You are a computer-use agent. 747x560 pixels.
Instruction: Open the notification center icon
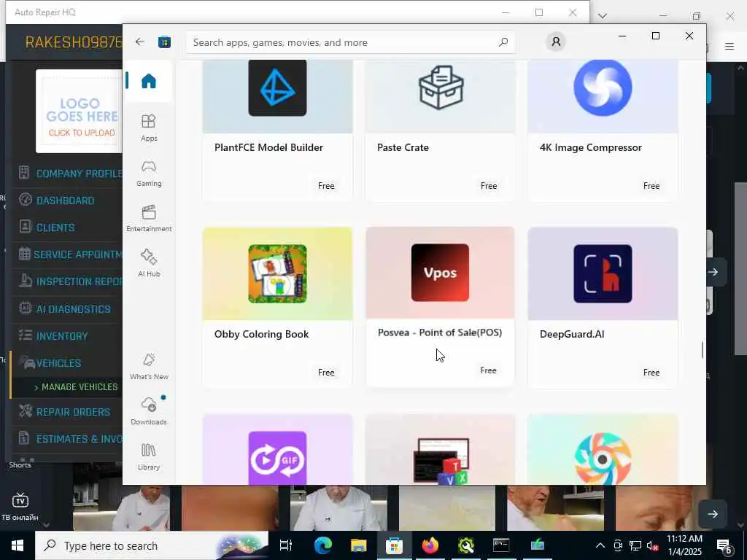tap(724, 546)
